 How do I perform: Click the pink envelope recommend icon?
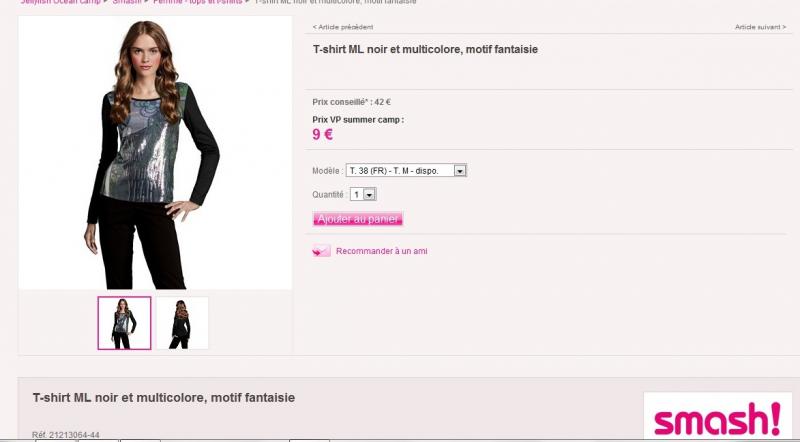[x=321, y=251]
